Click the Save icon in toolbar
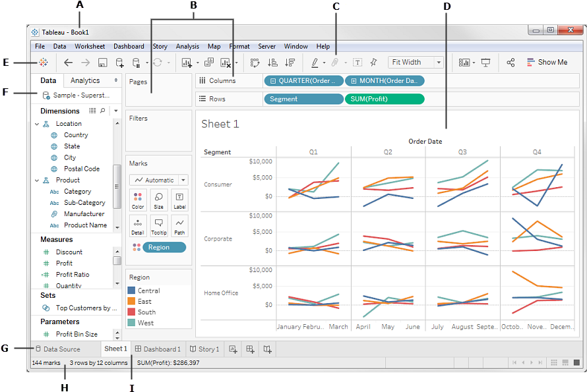This screenshot has height=392, width=587. point(103,63)
